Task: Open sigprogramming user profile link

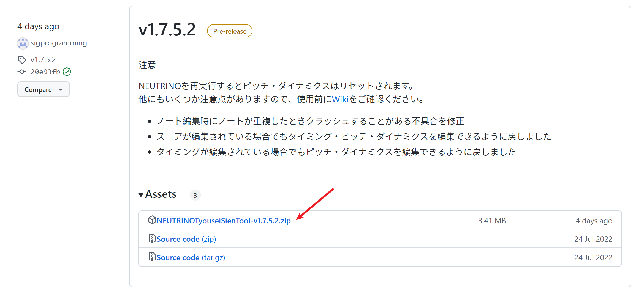Action: click(59, 43)
